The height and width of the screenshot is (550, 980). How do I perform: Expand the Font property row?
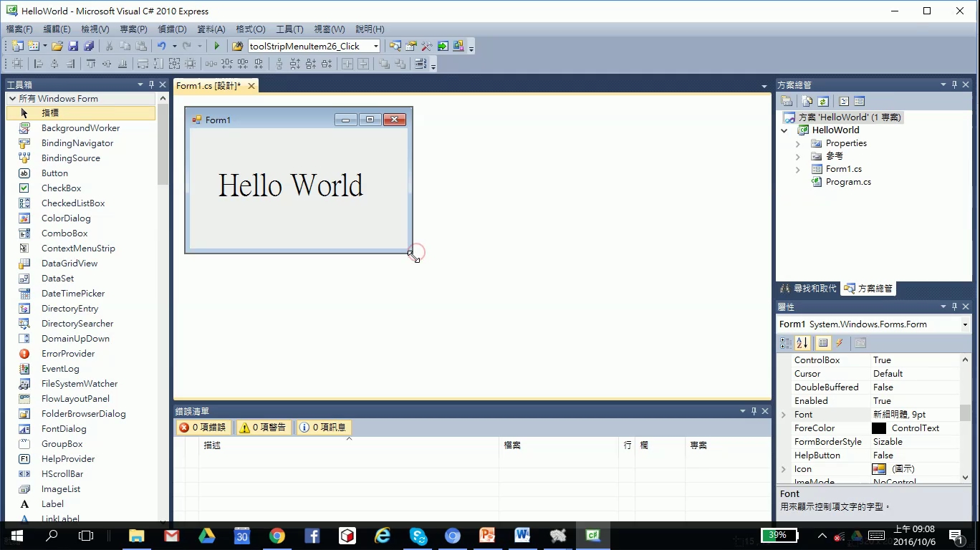coord(784,415)
